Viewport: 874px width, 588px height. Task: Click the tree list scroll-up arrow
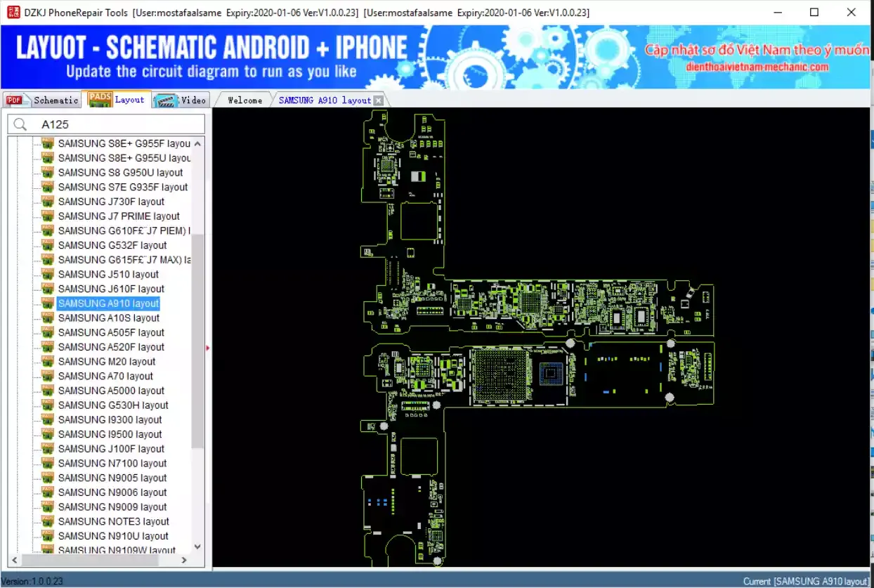[x=197, y=144]
